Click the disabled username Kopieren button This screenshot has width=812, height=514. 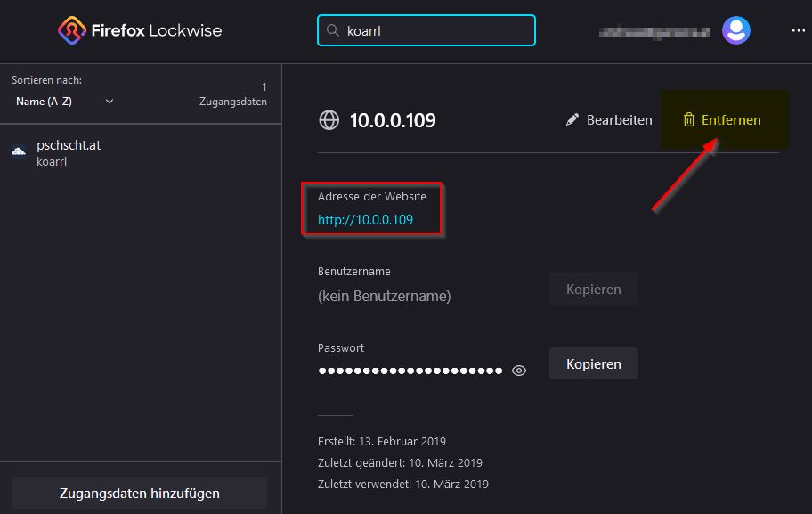(593, 289)
